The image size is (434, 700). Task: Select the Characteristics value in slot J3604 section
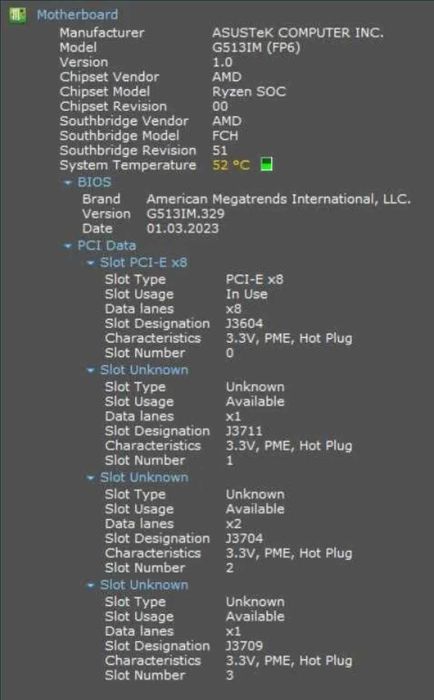(x=289, y=338)
